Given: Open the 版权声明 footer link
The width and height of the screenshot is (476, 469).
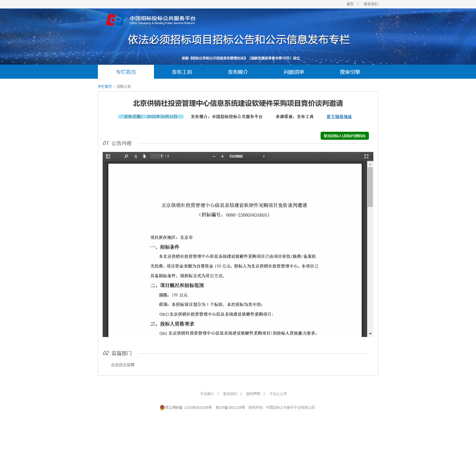Looking at the screenshot, I should click(253, 394).
